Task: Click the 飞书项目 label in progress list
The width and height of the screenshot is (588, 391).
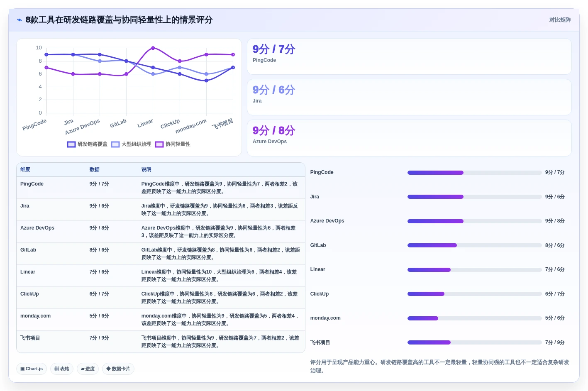Action: pyautogui.click(x=320, y=342)
